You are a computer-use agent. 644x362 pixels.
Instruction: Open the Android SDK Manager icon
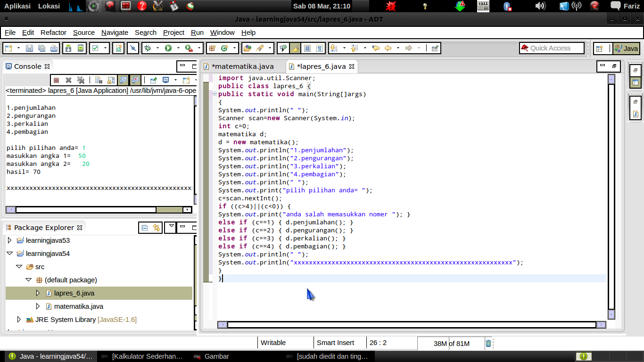[68, 48]
